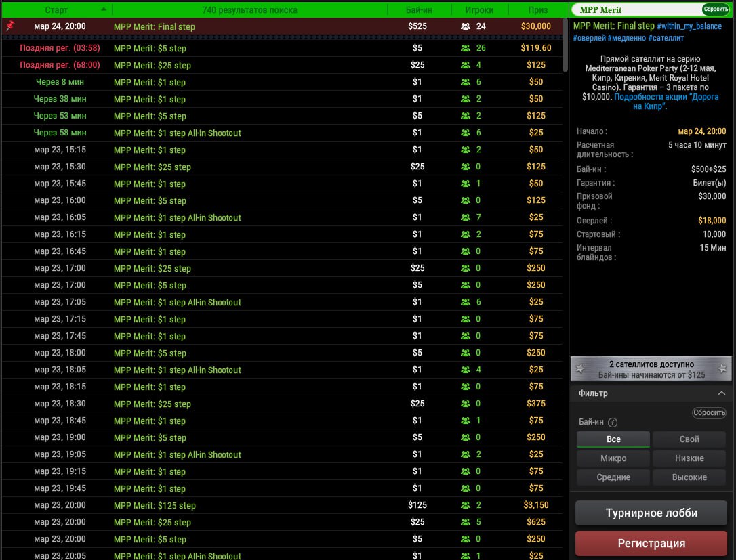Sort by Бай-ин column header
Screen dimensions: 736x560
pos(419,10)
